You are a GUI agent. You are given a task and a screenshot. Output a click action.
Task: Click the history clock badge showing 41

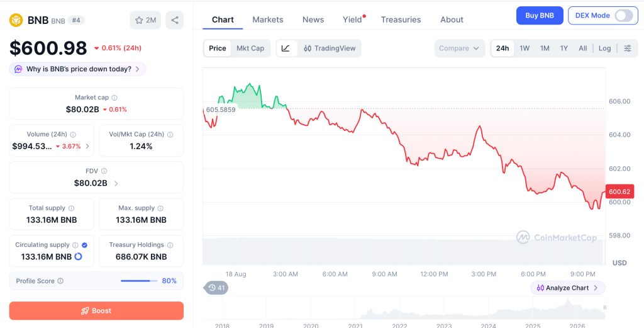tap(216, 288)
